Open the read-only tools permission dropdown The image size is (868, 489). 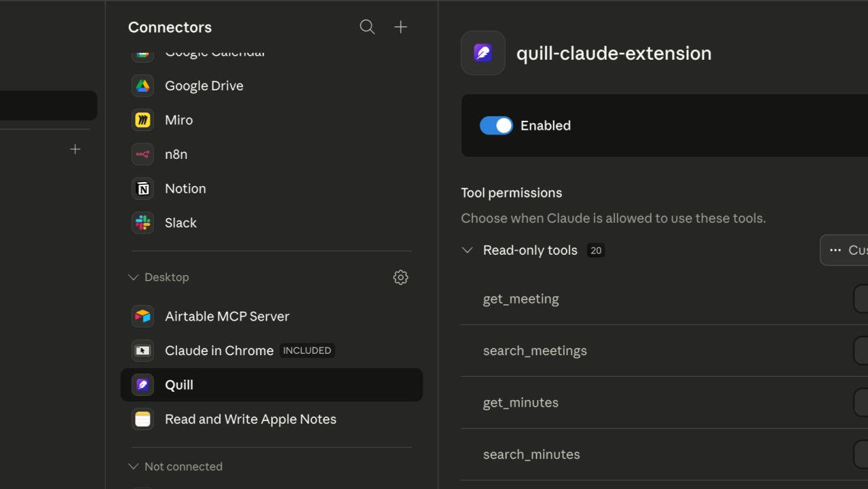(844, 250)
